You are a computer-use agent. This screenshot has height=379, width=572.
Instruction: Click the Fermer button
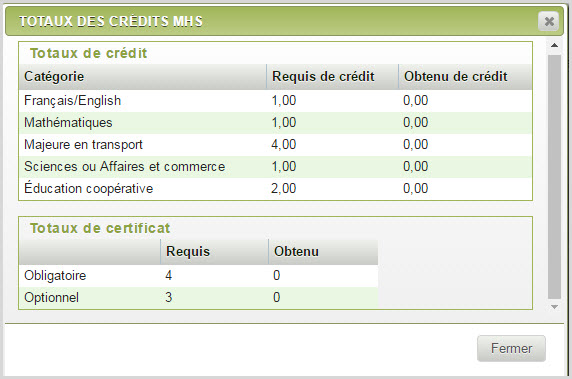coord(511,348)
